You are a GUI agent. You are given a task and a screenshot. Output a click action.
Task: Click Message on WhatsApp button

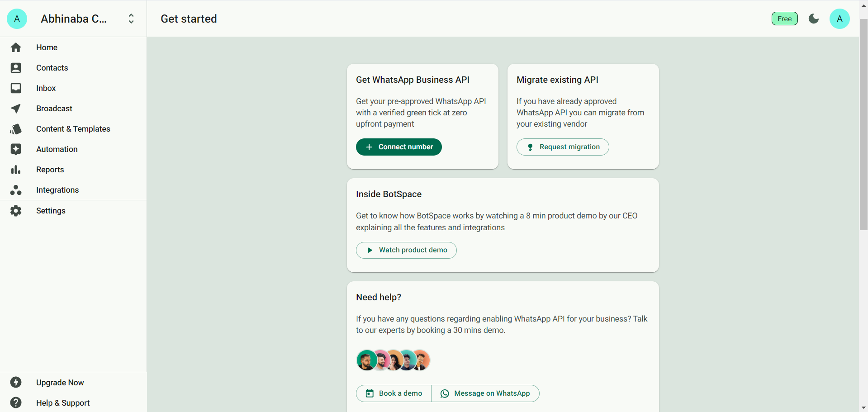tap(485, 393)
